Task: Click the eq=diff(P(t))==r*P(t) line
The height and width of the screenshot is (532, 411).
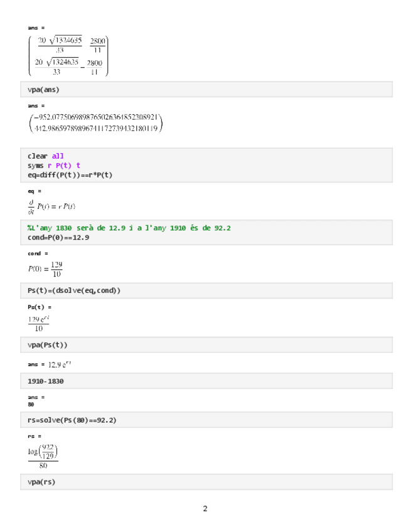Action: pyautogui.click(x=69, y=174)
